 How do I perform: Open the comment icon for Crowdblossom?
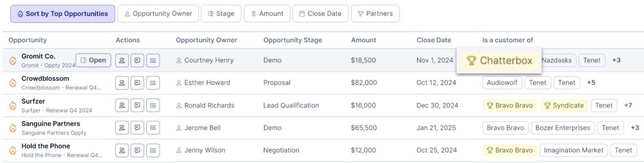click(137, 83)
